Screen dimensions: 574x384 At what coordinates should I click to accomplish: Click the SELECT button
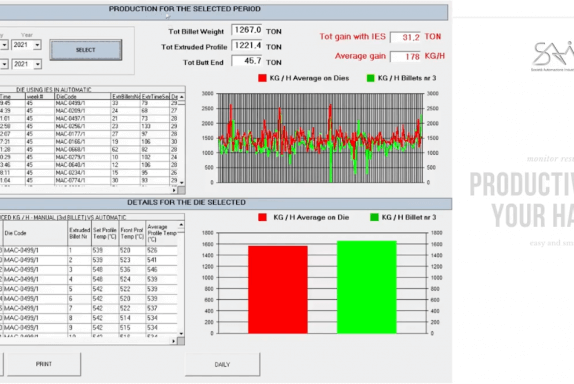86,50
